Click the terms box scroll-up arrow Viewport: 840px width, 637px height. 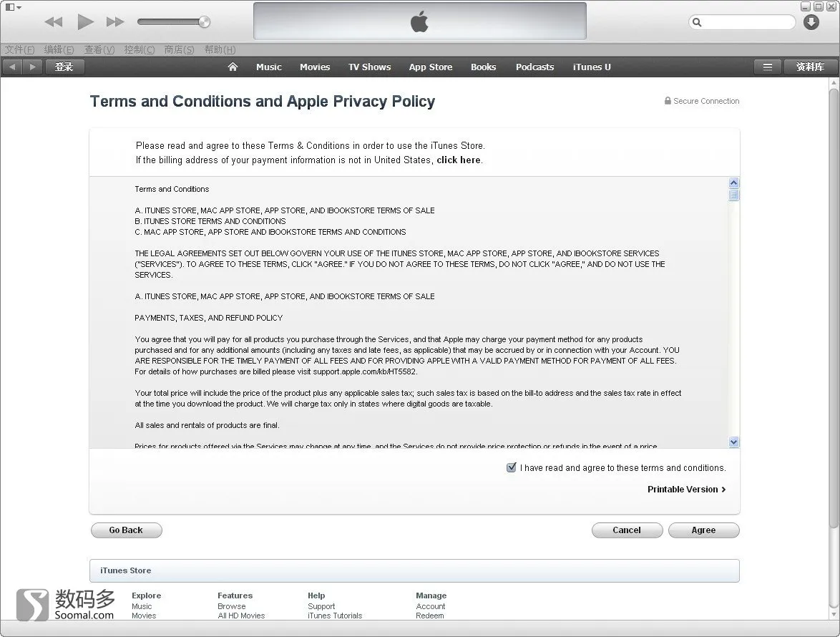pos(734,183)
